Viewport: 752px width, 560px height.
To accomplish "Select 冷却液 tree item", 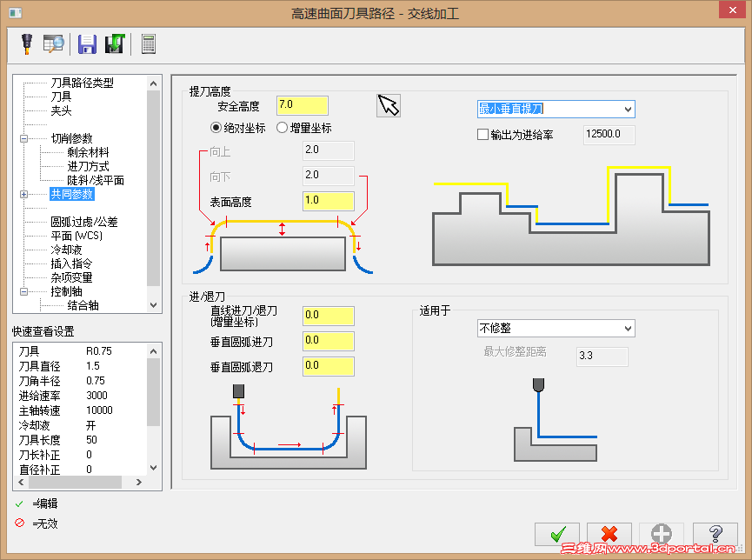I will coord(67,250).
